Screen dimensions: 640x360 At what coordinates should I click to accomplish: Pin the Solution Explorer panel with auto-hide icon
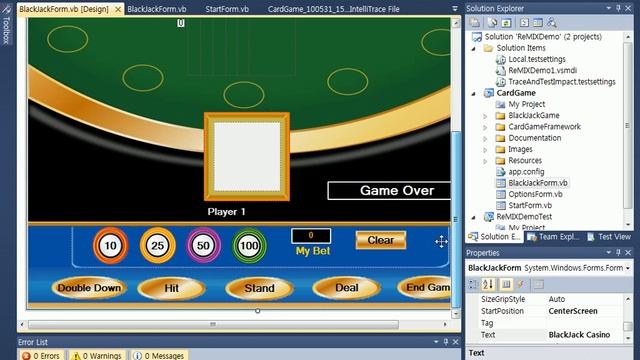(619, 8)
